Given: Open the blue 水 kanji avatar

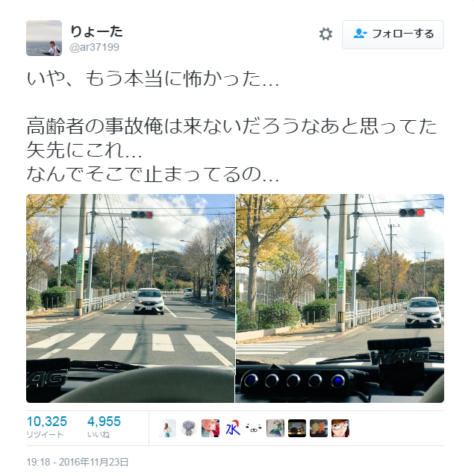Looking at the screenshot, I should click(232, 428).
